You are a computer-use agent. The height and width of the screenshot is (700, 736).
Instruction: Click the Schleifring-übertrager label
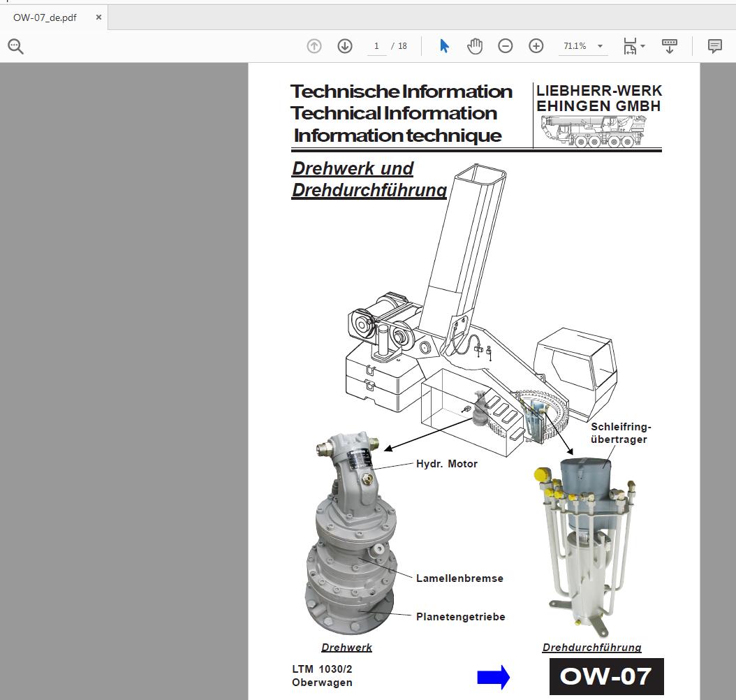point(621,433)
